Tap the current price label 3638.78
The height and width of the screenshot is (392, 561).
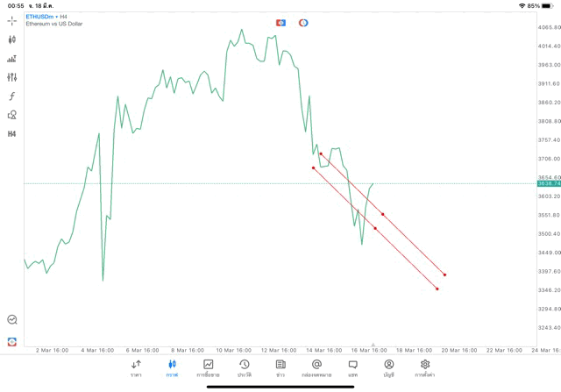(x=549, y=183)
